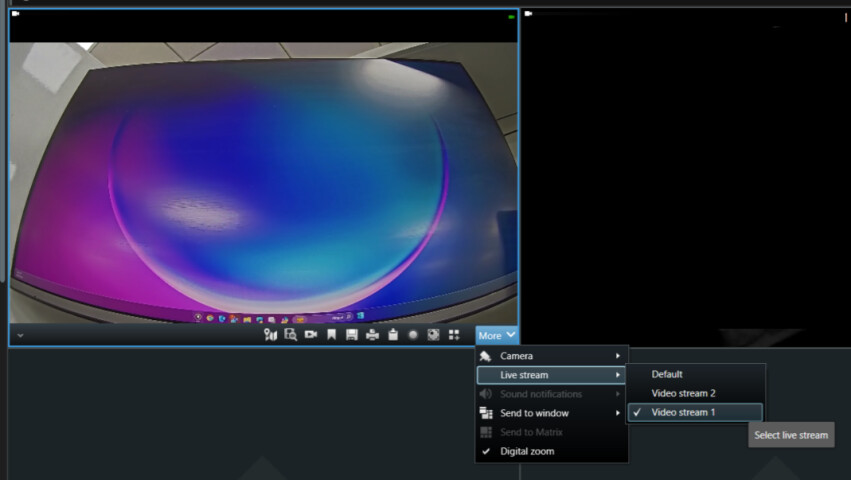Open search with the magnifier document icon
This screenshot has height=480, width=851.
click(290, 335)
